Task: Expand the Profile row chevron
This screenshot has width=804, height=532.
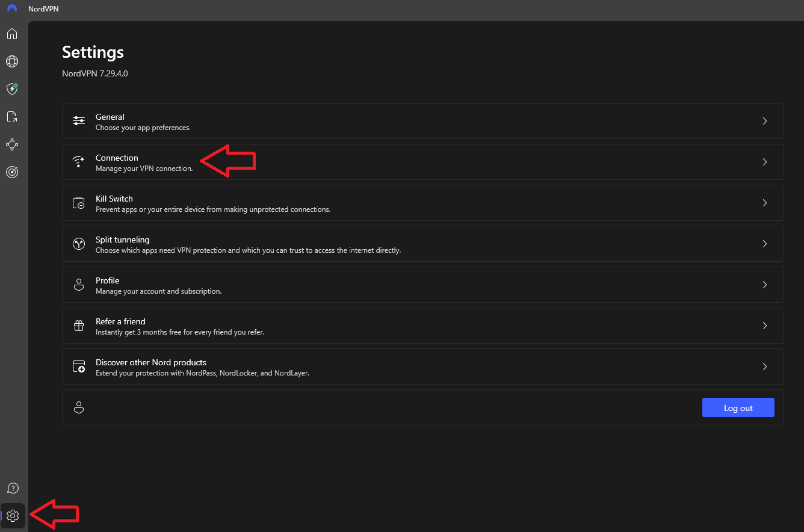Action: click(x=765, y=285)
